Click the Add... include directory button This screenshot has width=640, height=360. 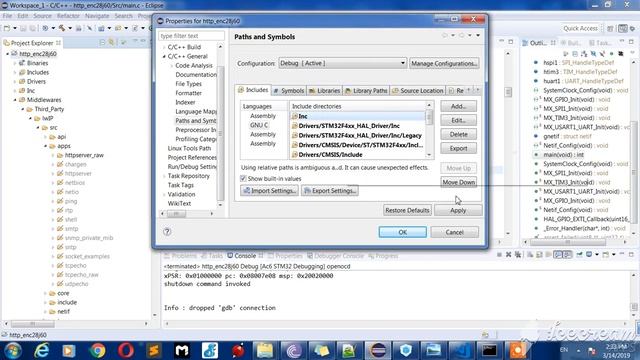458,106
